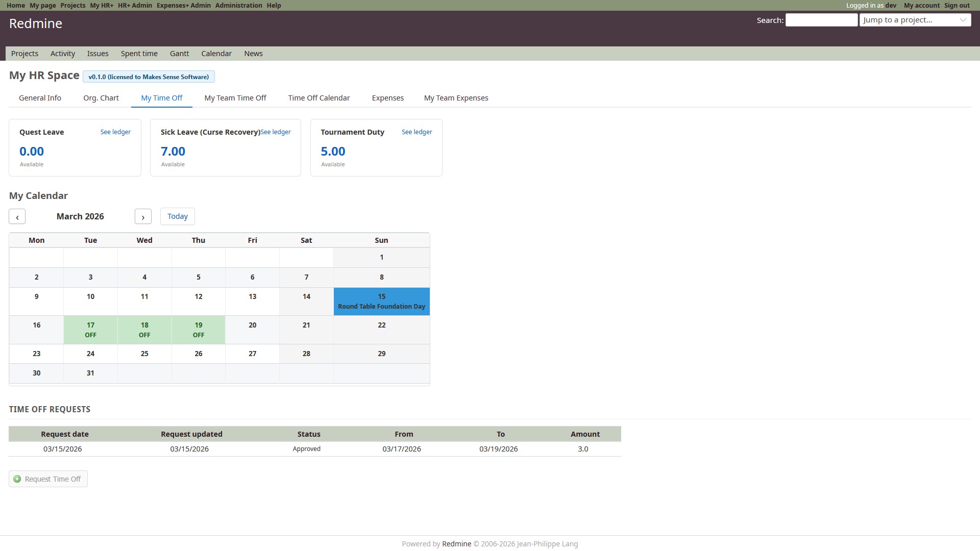The height and width of the screenshot is (551, 980).
Task: See ledger for Sick Leave card
Action: pos(276,132)
